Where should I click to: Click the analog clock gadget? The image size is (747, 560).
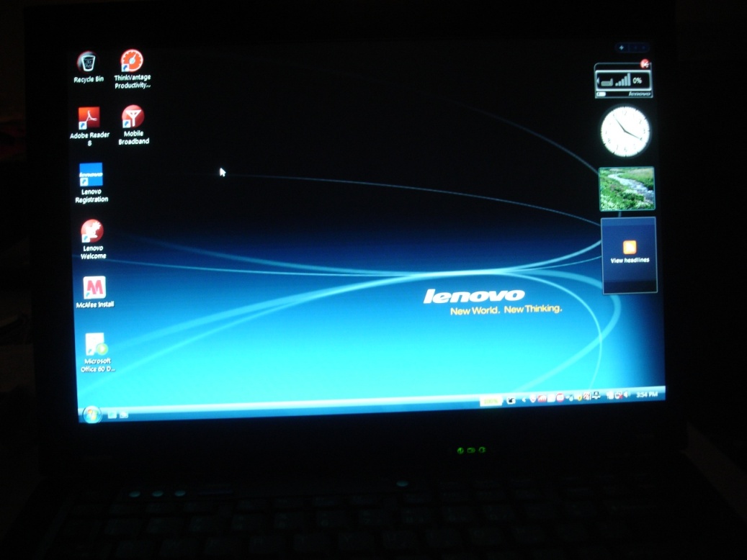tap(625, 131)
